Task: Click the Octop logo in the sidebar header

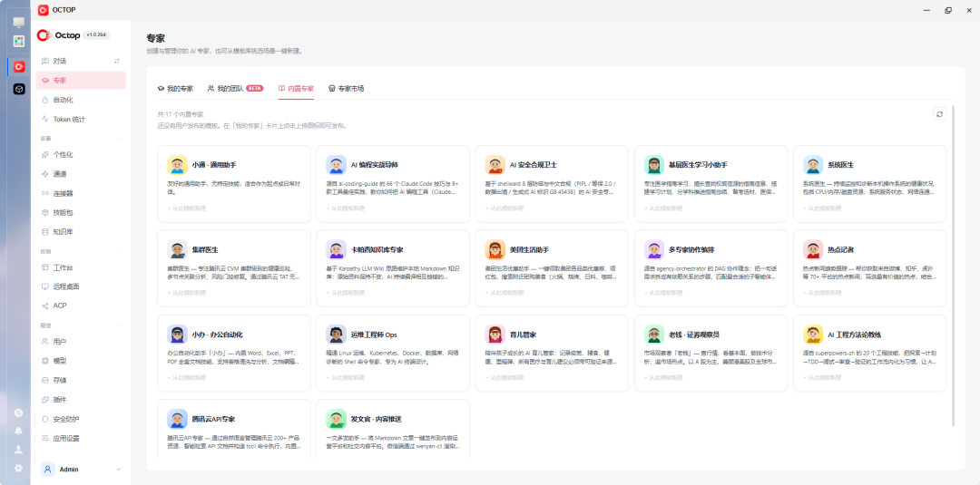Action: [59, 35]
